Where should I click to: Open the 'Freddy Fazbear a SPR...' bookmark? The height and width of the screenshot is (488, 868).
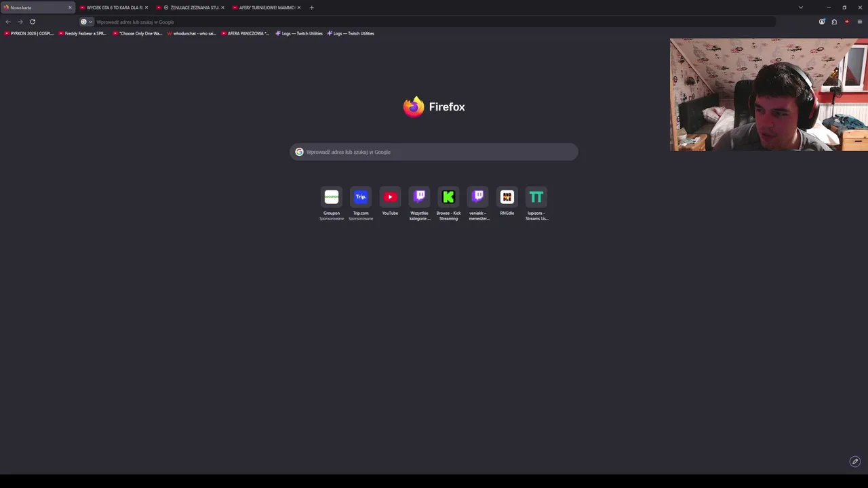[83, 33]
